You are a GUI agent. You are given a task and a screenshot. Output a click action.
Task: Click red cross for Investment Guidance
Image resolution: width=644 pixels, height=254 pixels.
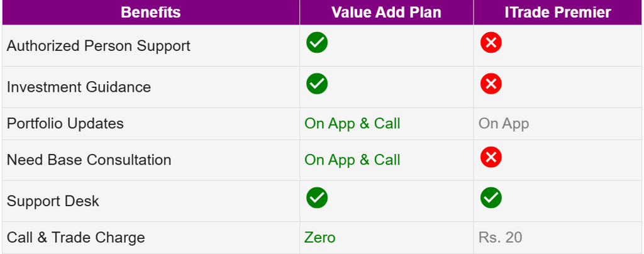coord(491,83)
